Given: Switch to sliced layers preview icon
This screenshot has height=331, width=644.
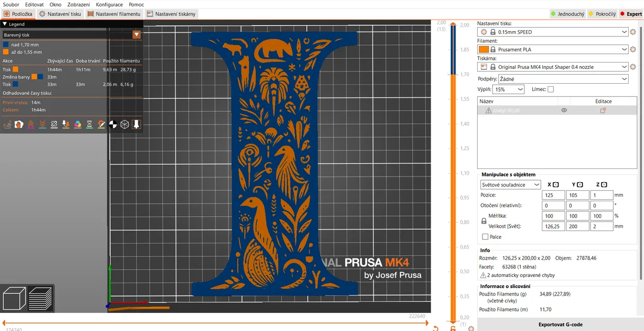Looking at the screenshot, I should [41, 298].
